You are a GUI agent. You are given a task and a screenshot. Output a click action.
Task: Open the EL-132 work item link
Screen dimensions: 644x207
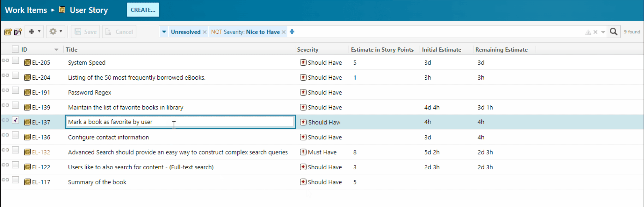tap(41, 152)
